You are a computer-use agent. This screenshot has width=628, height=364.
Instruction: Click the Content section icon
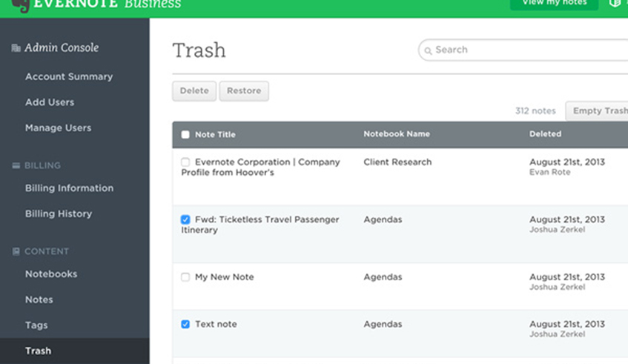pos(16,252)
